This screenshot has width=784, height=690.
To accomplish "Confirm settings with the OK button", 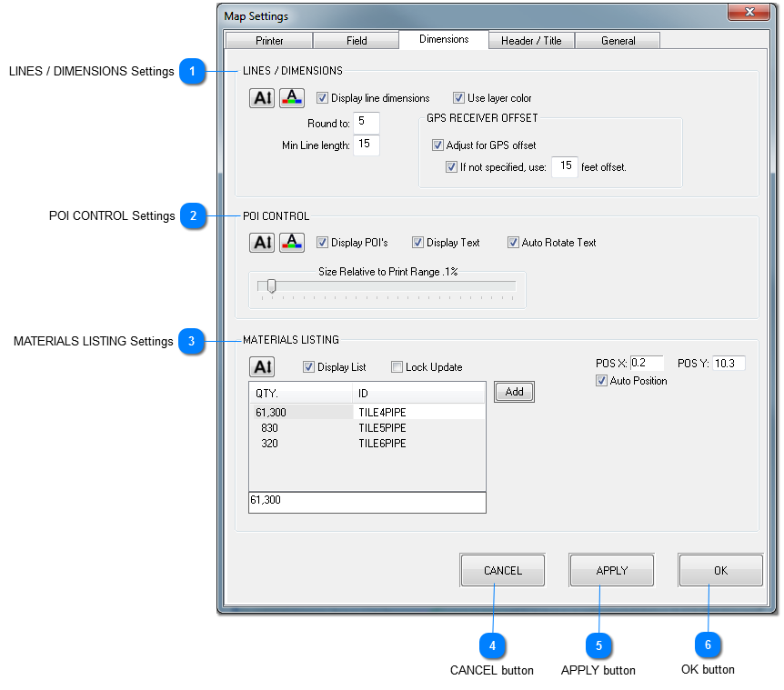I will pos(720,570).
